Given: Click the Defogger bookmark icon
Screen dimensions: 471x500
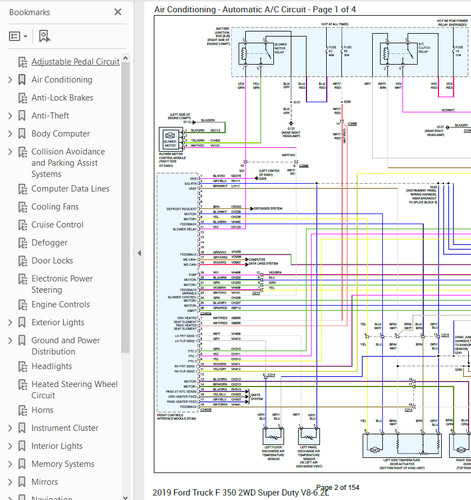Looking at the screenshot, I should click(x=22, y=243).
